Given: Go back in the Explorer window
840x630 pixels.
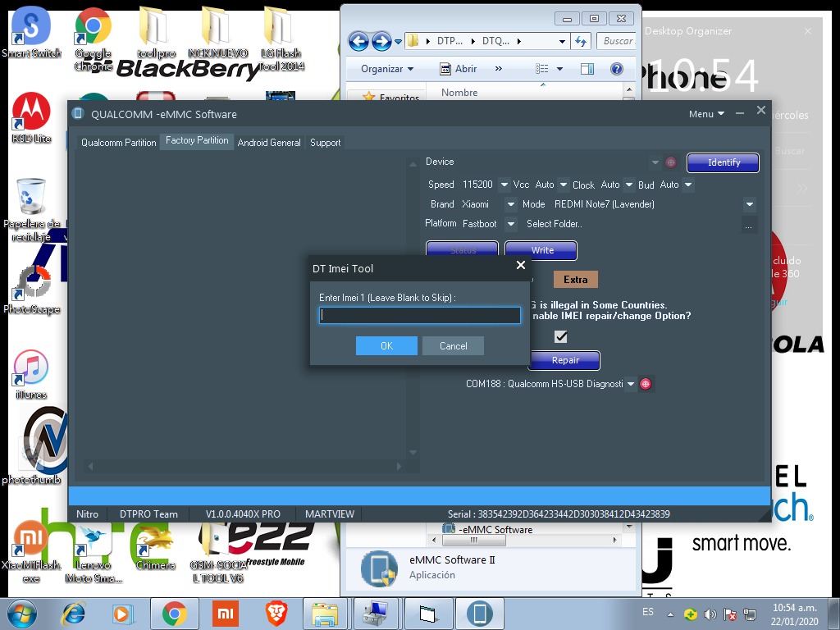Looking at the screenshot, I should point(358,41).
